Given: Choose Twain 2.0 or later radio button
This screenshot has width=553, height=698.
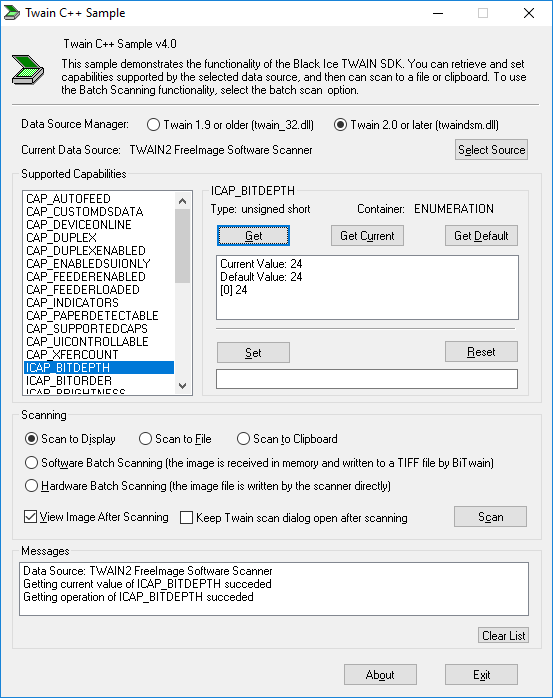Looking at the screenshot, I should tap(340, 125).
